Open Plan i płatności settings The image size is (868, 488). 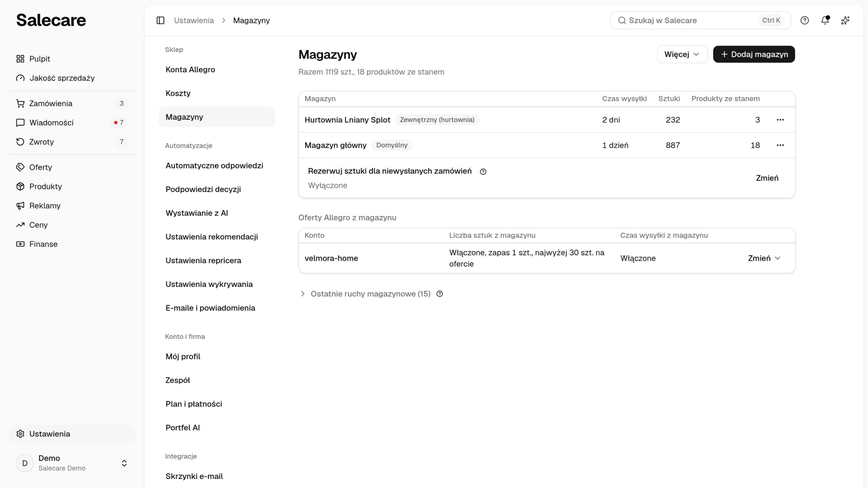click(217, 404)
